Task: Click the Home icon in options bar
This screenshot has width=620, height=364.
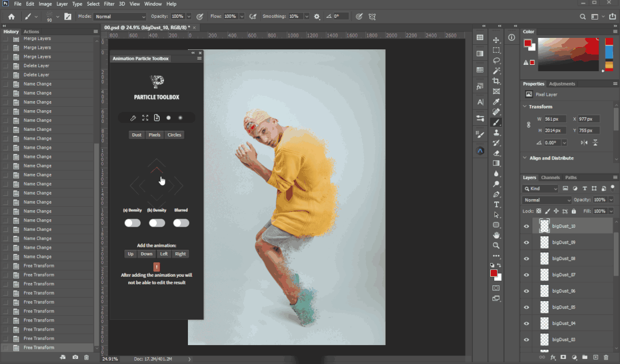Action: pyautogui.click(x=11, y=17)
